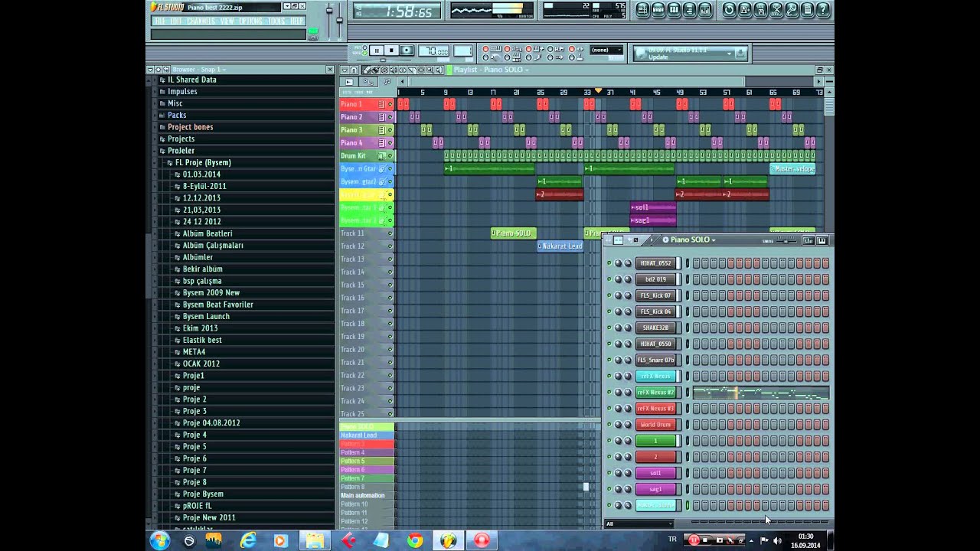Open the Help question-mark icon
Viewport: 980px width, 551px height.
pyautogui.click(x=823, y=10)
